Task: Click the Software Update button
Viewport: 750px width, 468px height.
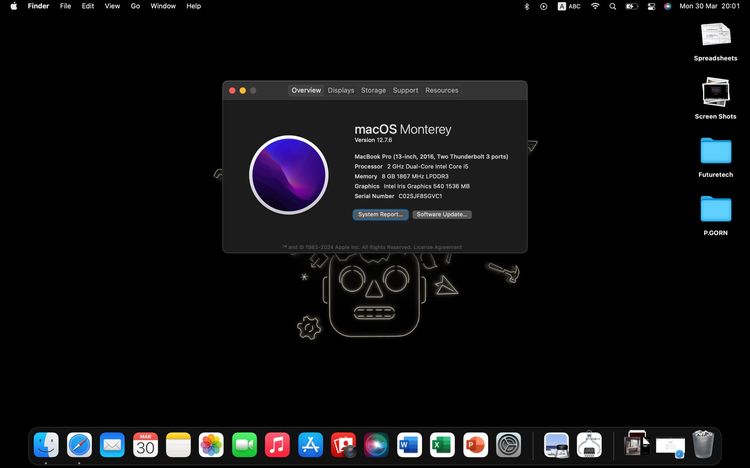Action: [x=442, y=214]
